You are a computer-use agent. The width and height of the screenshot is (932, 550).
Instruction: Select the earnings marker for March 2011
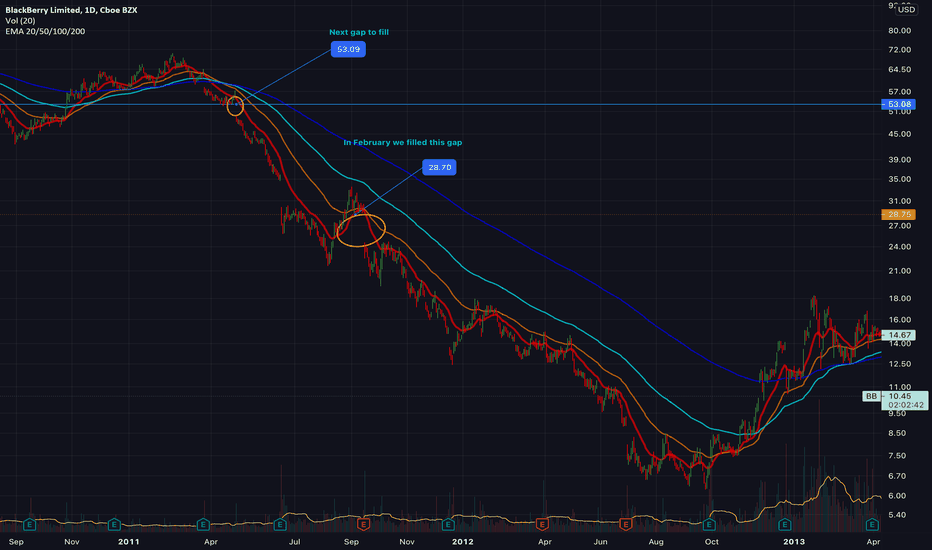(x=203, y=524)
